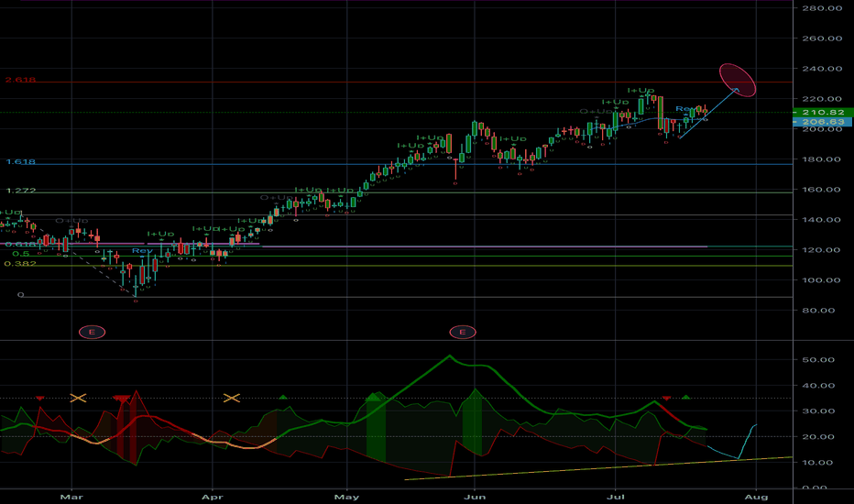The width and height of the screenshot is (854, 504).
Task: Click the blue Rev label near March lows
Action: 143,251
